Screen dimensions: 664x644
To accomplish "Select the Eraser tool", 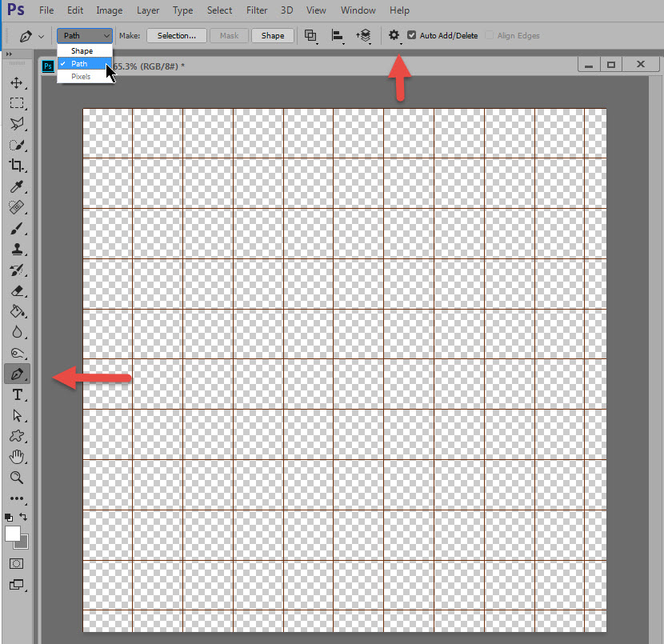I will tap(17, 291).
